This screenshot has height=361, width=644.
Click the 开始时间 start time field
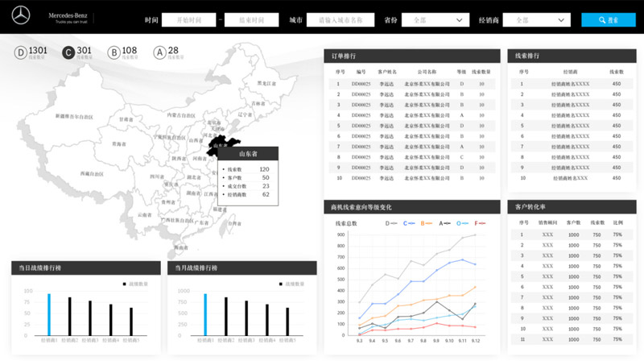point(188,20)
